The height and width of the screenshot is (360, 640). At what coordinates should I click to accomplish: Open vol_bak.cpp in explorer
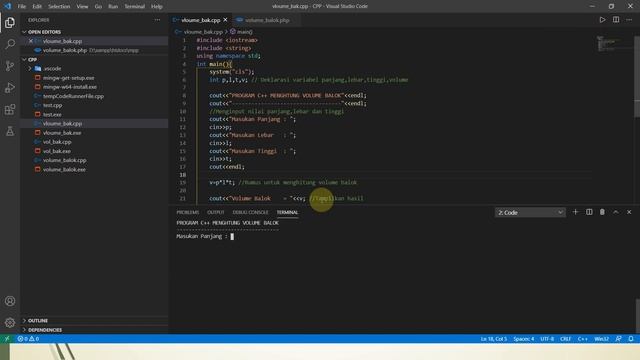[x=57, y=142]
